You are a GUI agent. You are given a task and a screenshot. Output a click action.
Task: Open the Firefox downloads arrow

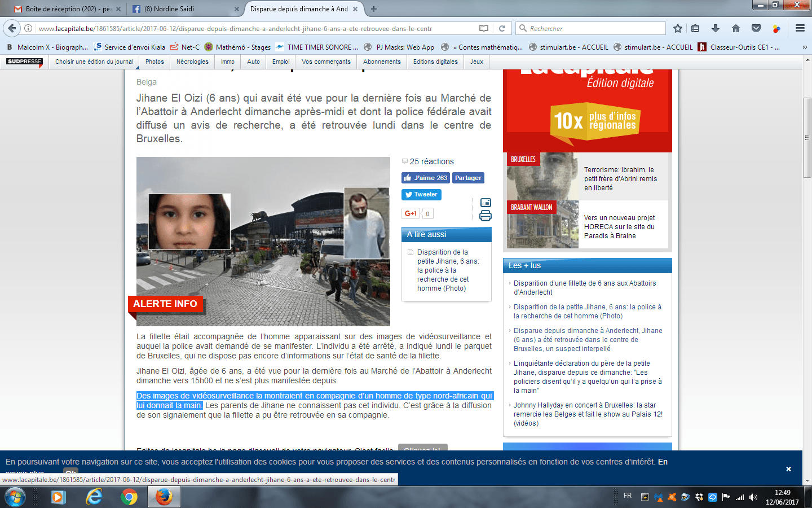click(x=715, y=28)
